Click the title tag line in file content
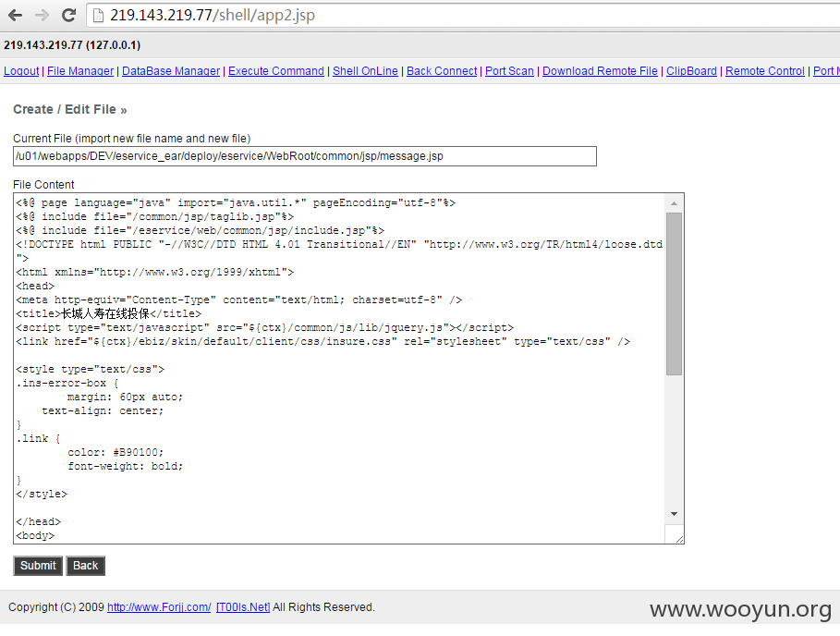 pos(109,313)
